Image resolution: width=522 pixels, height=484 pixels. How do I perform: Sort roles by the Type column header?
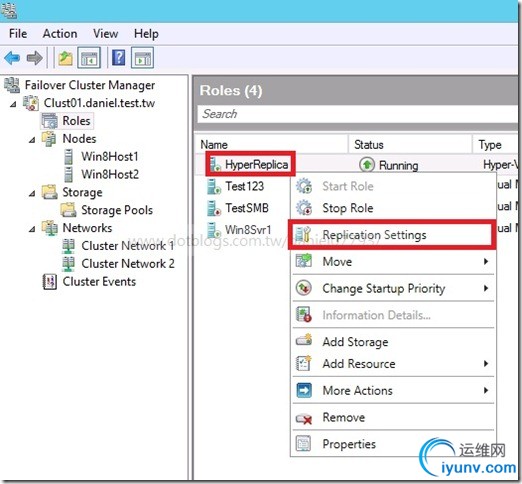tap(495, 145)
